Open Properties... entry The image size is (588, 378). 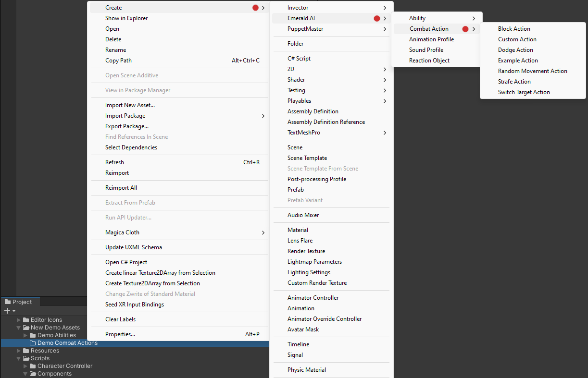(x=178, y=334)
